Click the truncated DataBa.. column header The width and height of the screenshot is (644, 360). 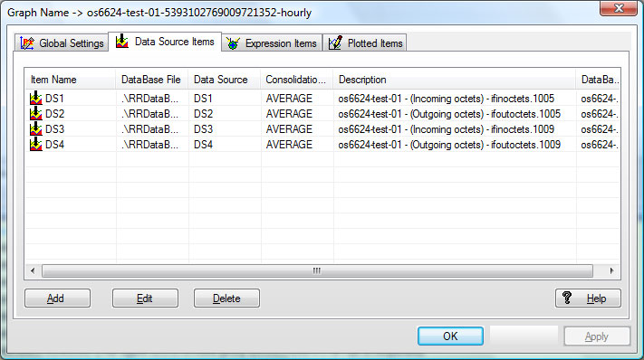(598, 79)
